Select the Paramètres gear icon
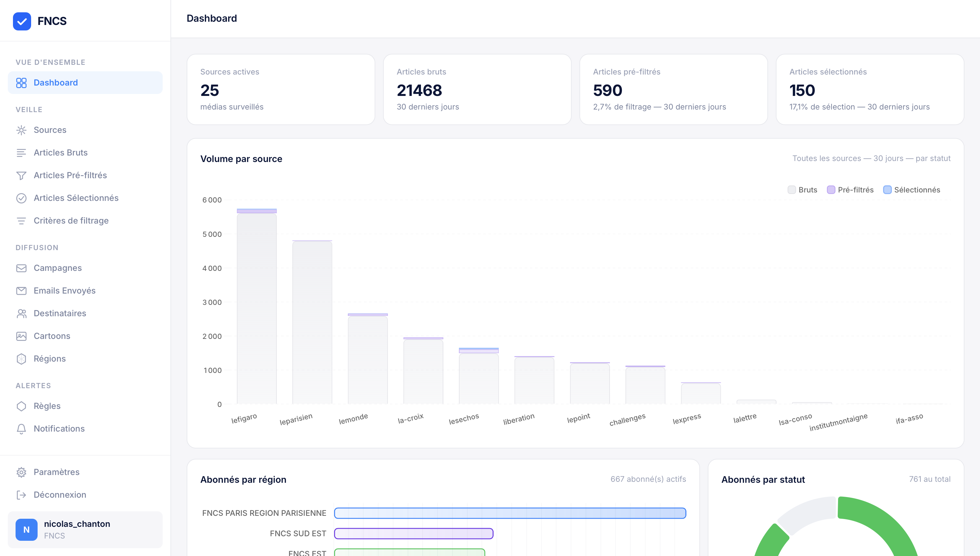Viewport: 980px width, 556px height. (x=21, y=472)
